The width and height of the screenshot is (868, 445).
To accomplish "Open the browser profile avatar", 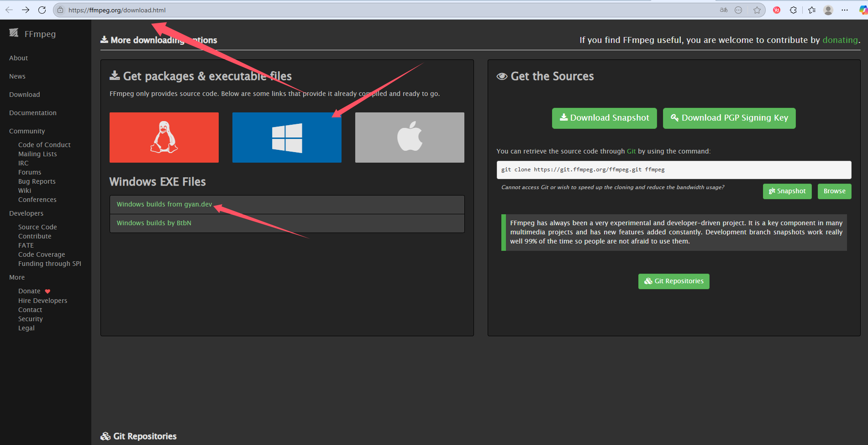I will point(828,10).
